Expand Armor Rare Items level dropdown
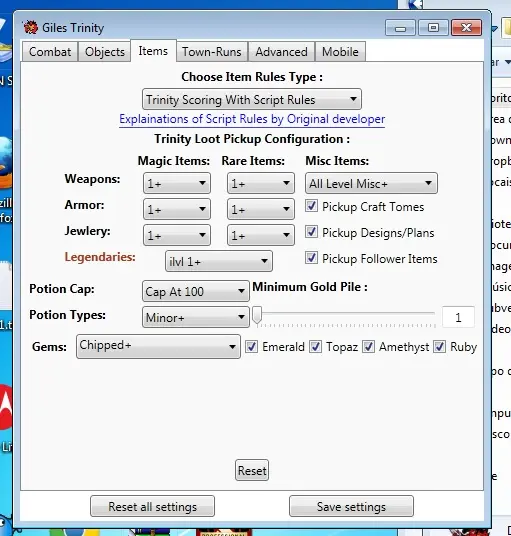 click(x=260, y=209)
